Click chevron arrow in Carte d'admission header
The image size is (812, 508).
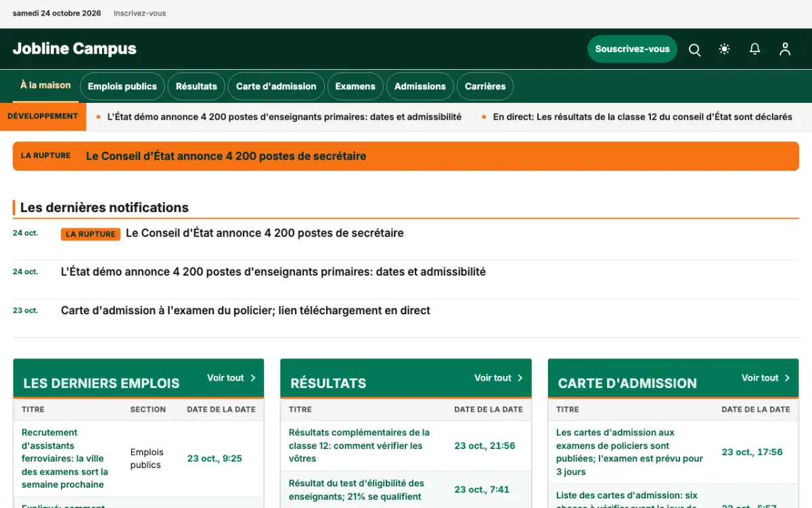point(788,378)
